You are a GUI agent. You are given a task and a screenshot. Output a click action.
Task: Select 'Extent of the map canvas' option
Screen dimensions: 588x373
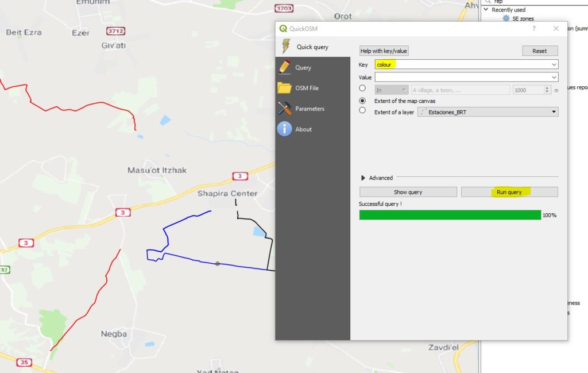362,101
